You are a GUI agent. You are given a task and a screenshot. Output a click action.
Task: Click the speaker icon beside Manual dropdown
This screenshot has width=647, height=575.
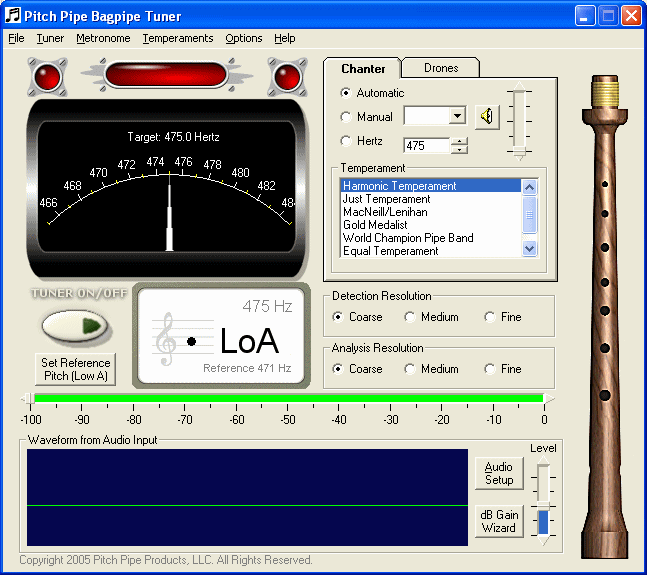click(487, 117)
